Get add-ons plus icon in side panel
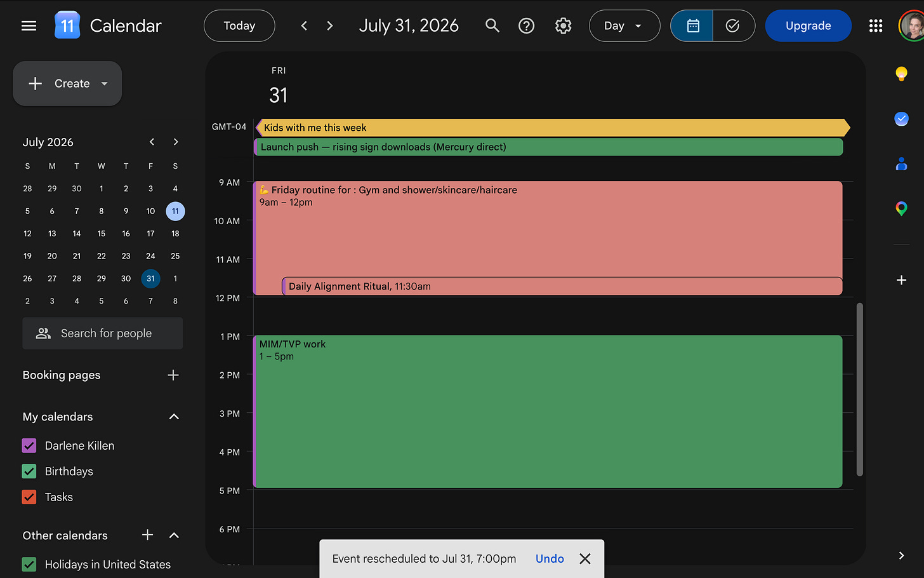 tap(901, 280)
